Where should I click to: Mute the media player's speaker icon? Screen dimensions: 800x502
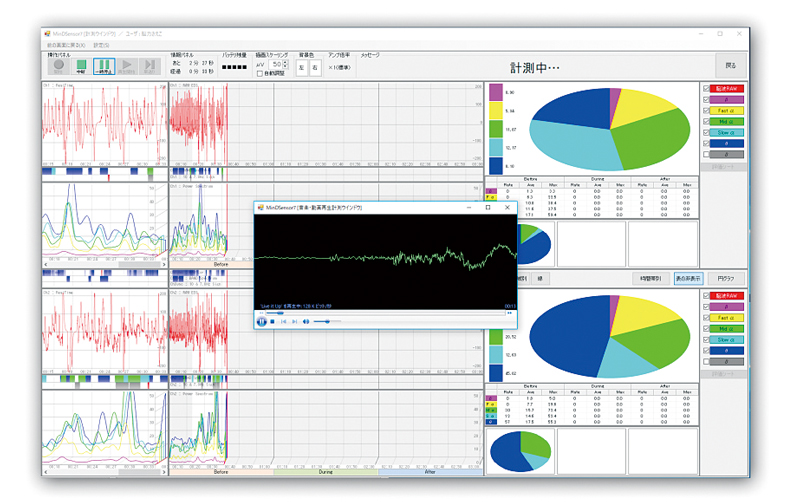(305, 321)
